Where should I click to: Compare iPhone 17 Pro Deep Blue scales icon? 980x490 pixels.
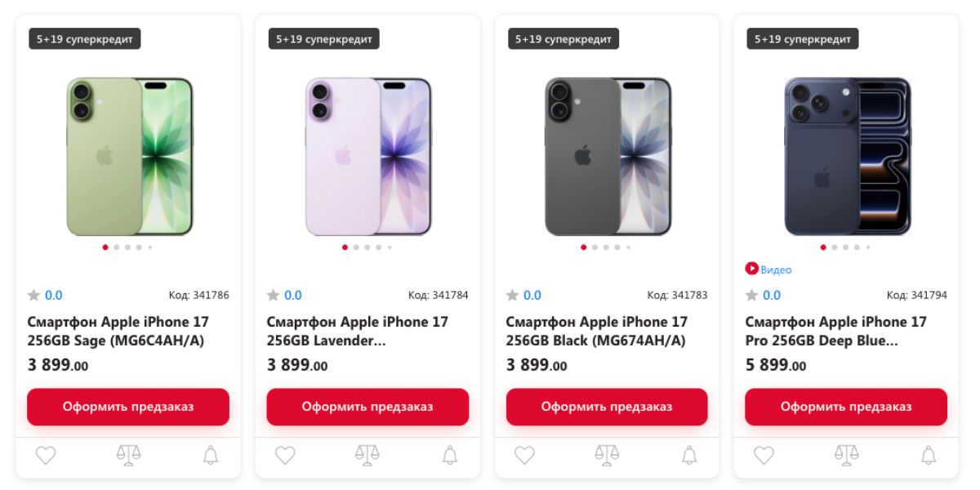(x=845, y=455)
